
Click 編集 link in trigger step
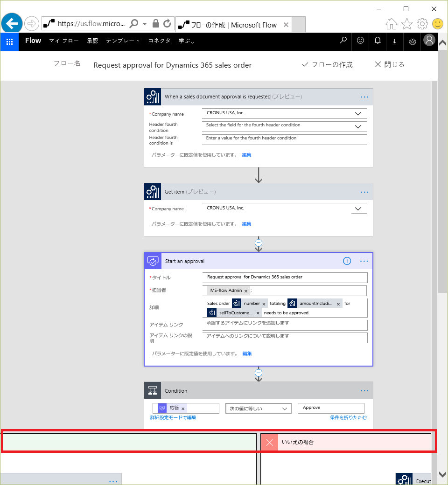coord(246,155)
